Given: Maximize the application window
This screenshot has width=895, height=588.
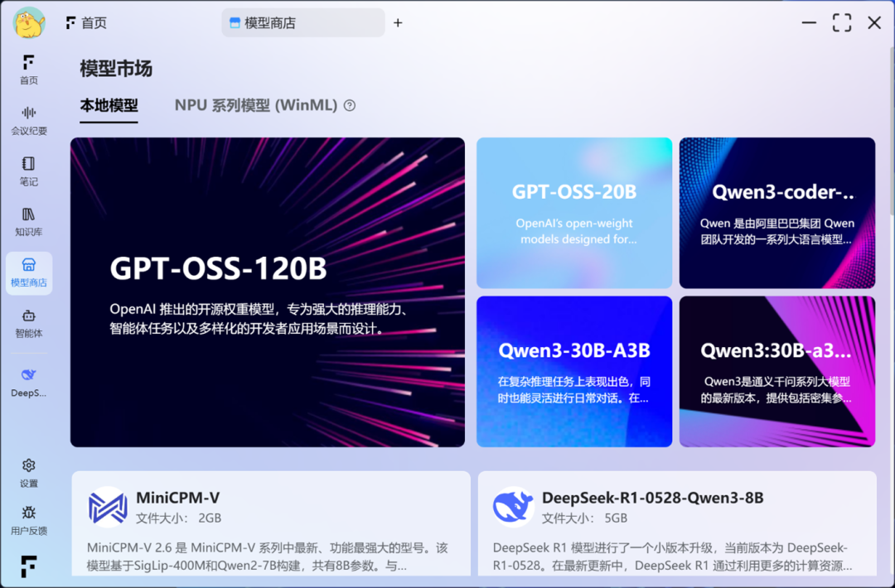Looking at the screenshot, I should tap(841, 23).
